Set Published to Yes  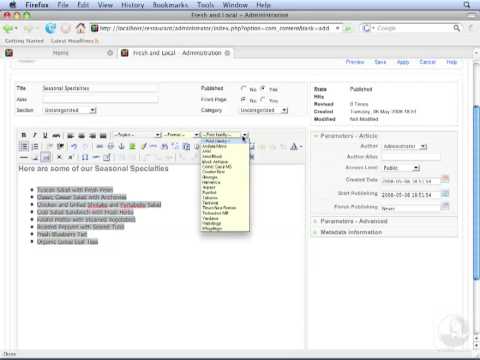pos(263,89)
